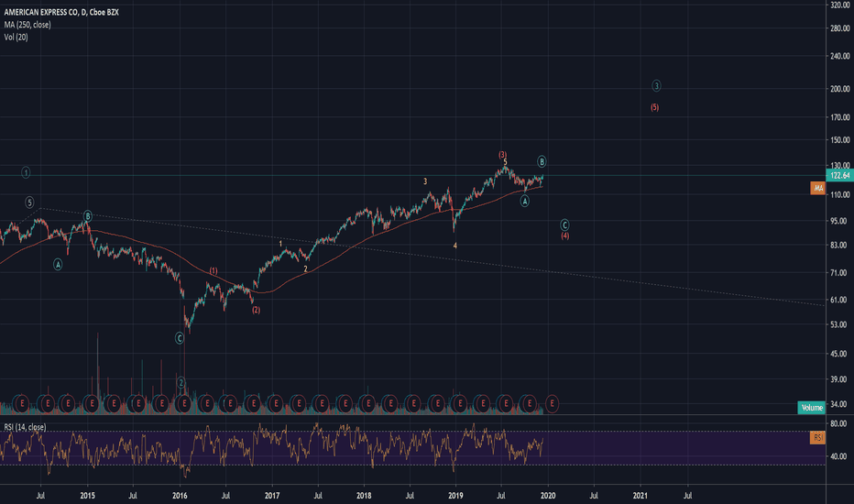This screenshot has height=504, width=854.
Task: Click the 150.00 price axis label
Action: click(840, 140)
